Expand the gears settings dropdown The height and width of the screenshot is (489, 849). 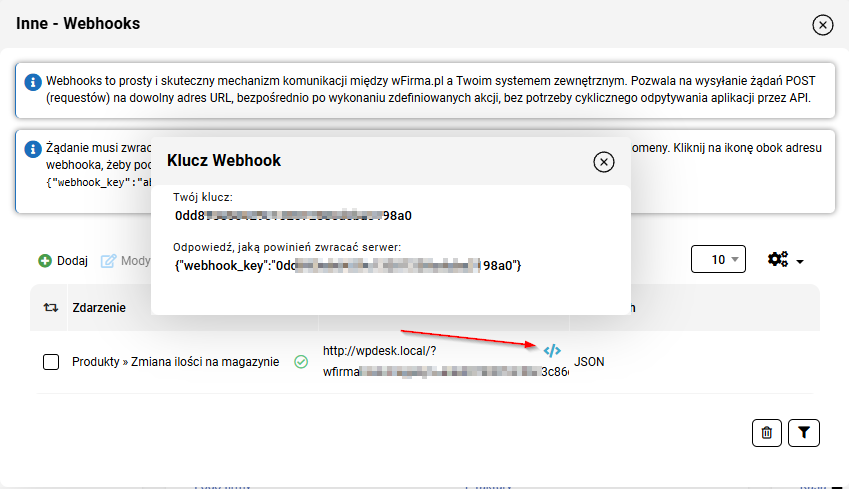click(x=785, y=260)
